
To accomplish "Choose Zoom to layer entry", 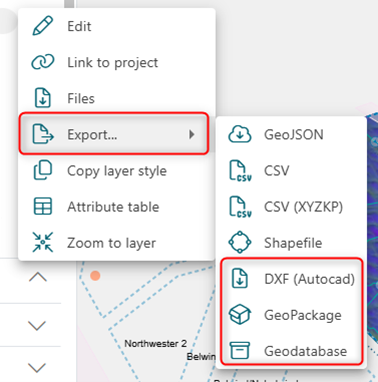I will 117,243.
